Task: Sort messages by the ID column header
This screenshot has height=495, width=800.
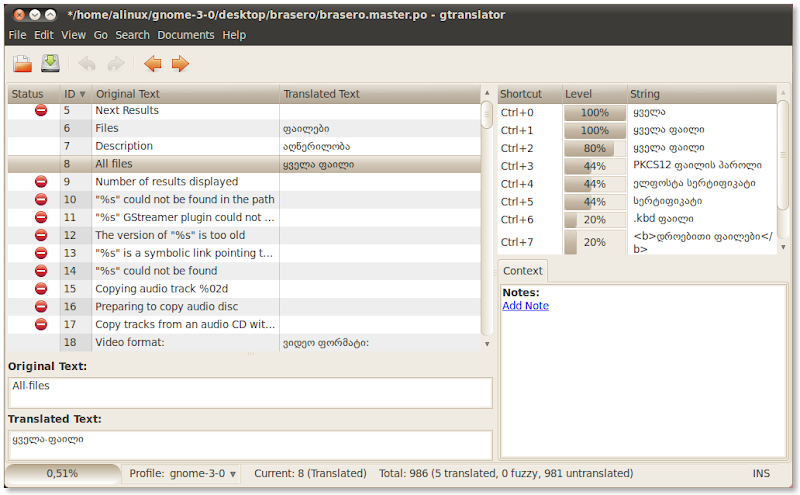Action: [x=75, y=94]
